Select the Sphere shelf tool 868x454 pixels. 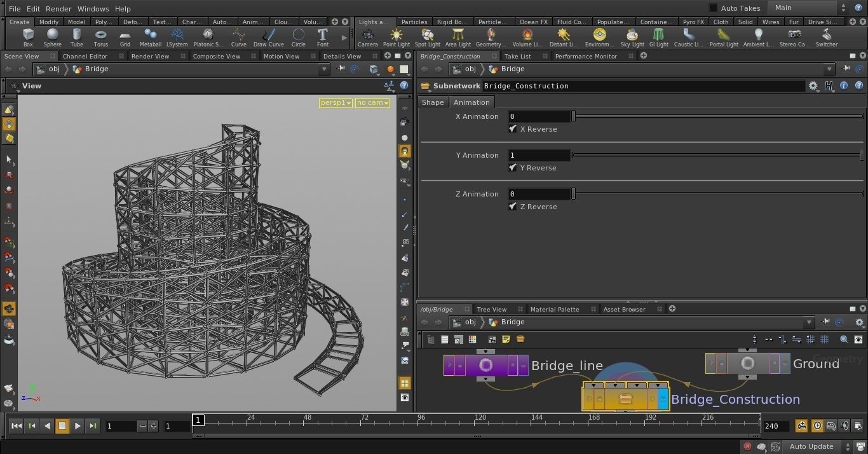tap(53, 38)
